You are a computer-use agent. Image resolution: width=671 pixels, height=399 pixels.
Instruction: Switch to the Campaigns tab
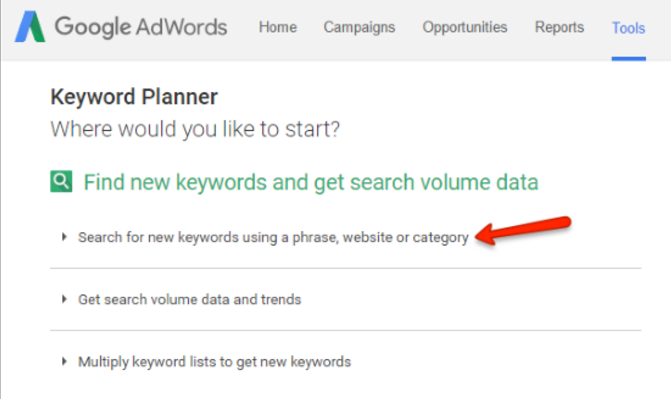click(359, 28)
